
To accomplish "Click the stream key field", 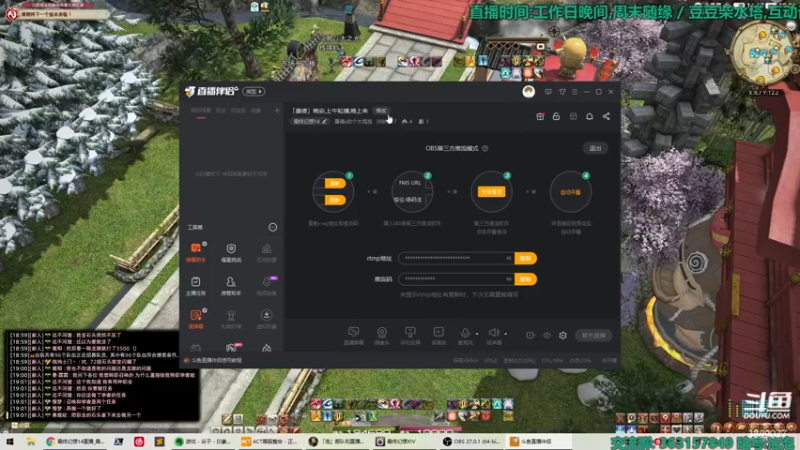I will [x=457, y=279].
